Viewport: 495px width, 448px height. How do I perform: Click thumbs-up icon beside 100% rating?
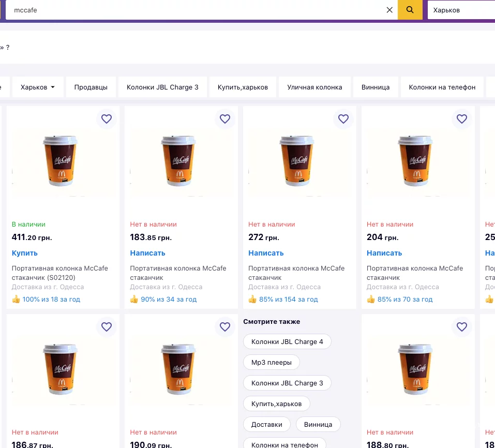tap(16, 299)
